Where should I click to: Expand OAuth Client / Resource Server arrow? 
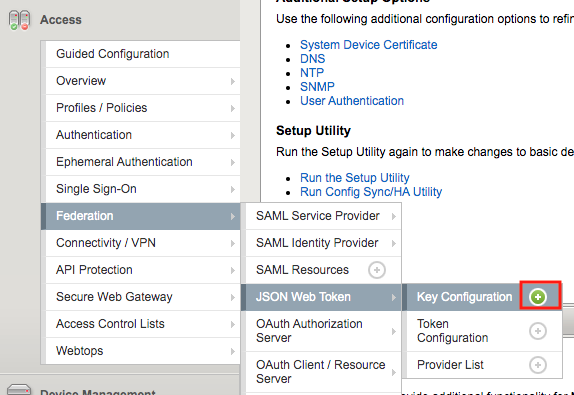pyautogui.click(x=394, y=372)
